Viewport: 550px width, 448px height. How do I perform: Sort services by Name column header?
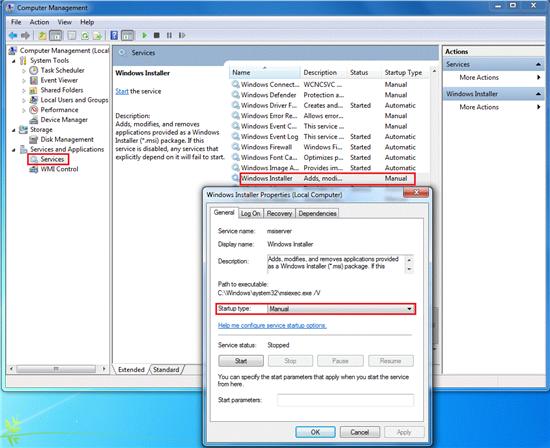coord(265,72)
